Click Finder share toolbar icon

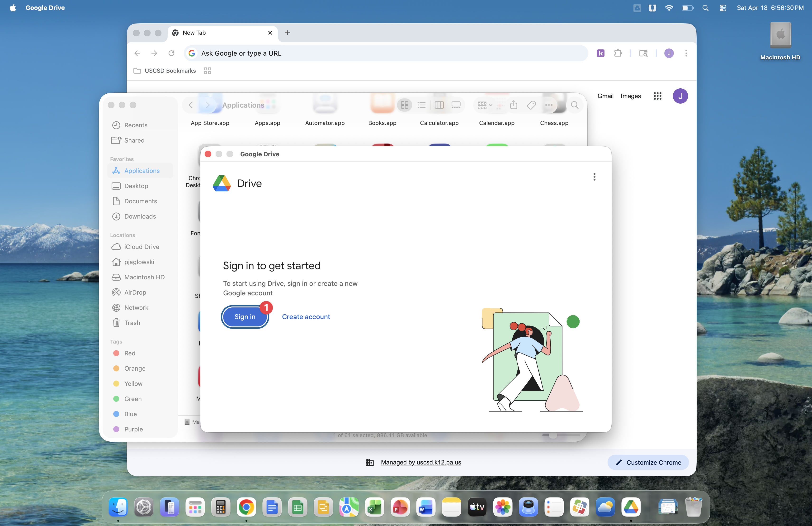(514, 105)
